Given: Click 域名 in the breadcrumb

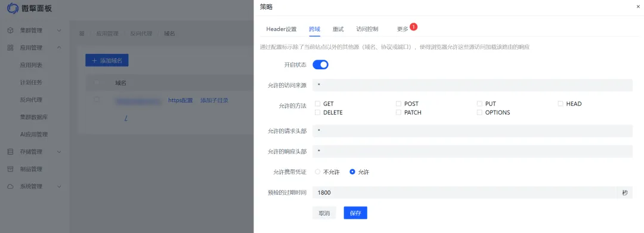Looking at the screenshot, I should point(169,34).
